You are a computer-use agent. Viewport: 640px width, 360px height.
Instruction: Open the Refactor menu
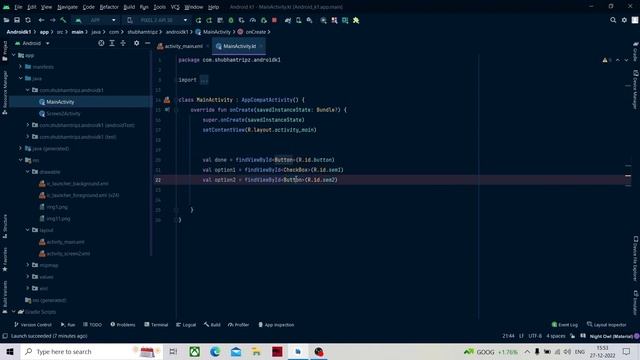pos(109,7)
